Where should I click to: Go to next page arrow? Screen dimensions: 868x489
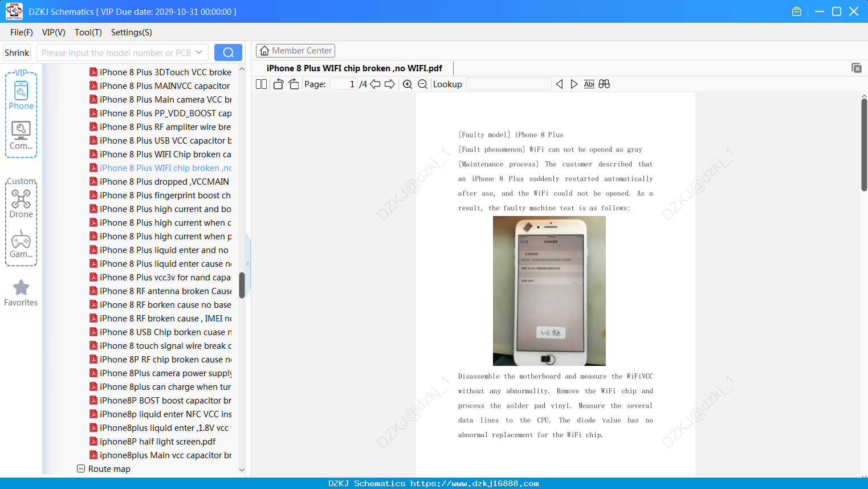[390, 84]
